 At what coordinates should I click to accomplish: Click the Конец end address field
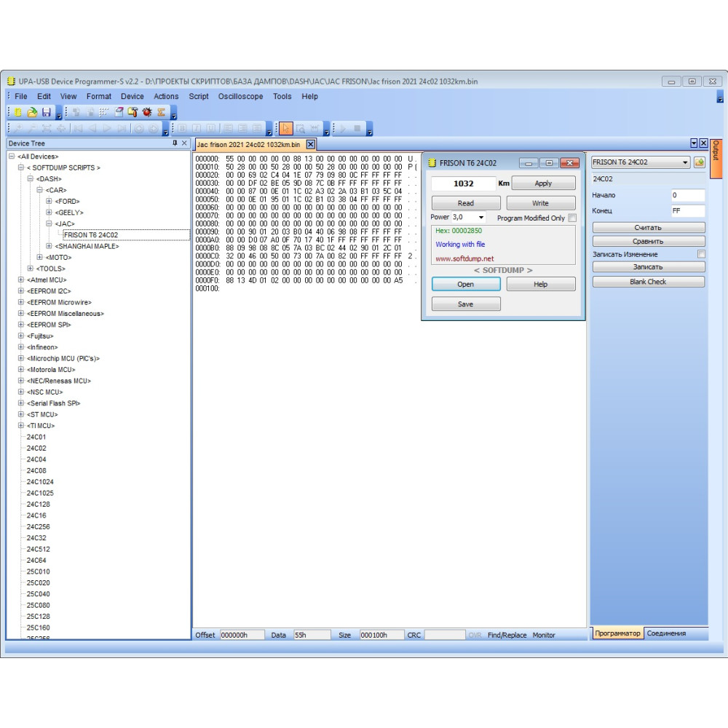pos(688,211)
